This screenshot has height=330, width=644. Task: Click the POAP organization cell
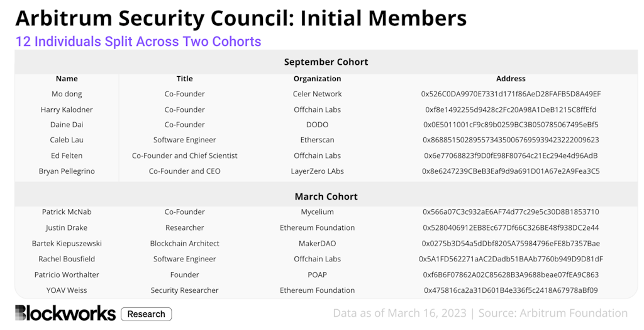[x=317, y=275]
